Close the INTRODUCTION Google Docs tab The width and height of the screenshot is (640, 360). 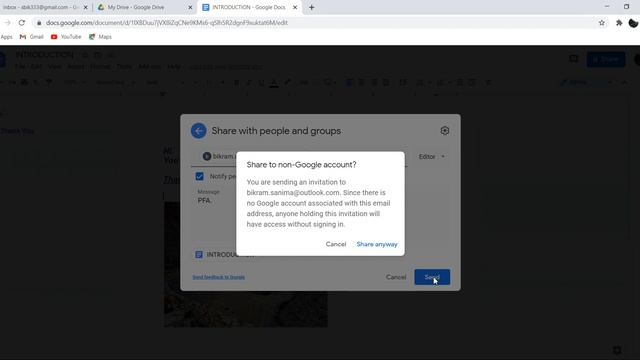pos(295,7)
